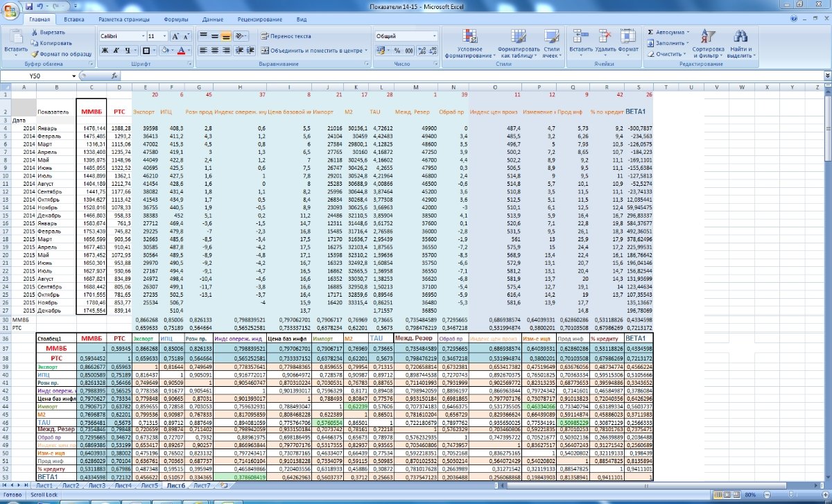Toggle italic formatting (К)
Viewport: 832px width, 504px height.
point(116,51)
